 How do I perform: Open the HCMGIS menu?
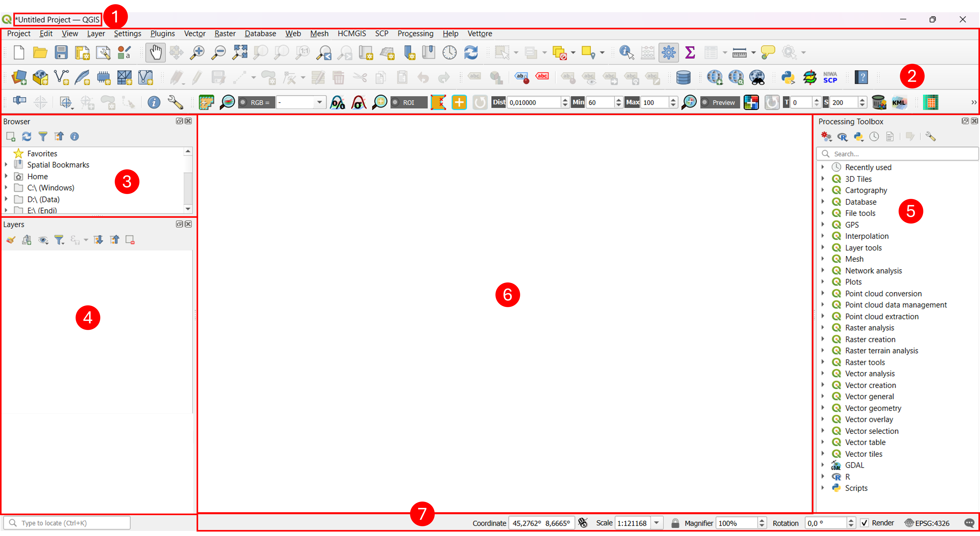pos(352,34)
